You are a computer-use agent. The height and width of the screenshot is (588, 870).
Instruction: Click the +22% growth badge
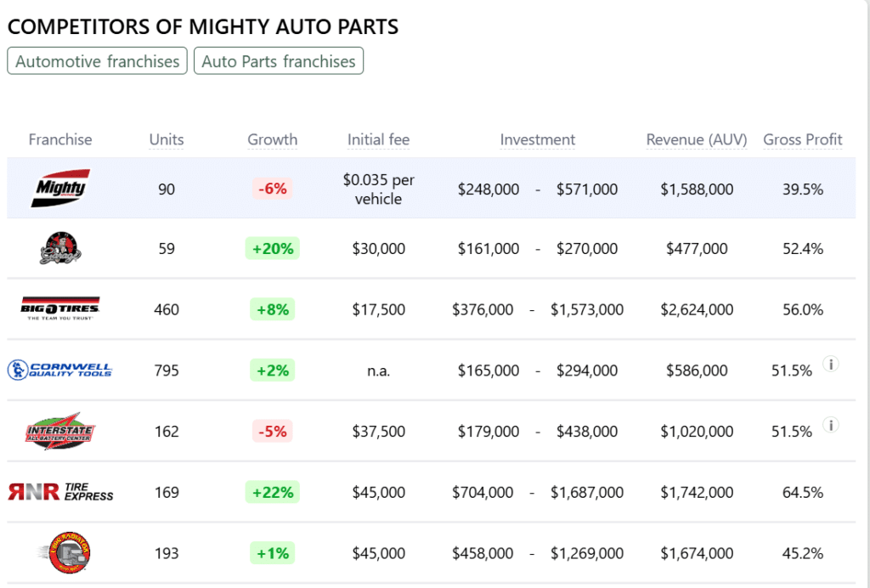273,493
